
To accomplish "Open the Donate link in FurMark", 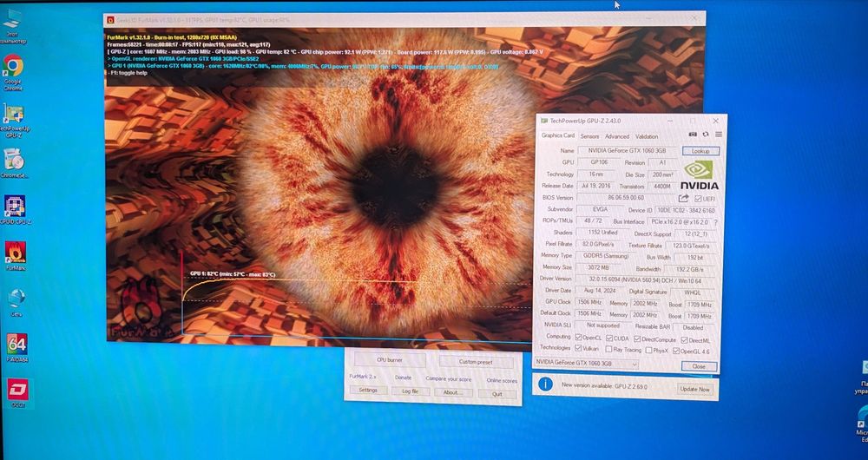I will pyautogui.click(x=403, y=378).
